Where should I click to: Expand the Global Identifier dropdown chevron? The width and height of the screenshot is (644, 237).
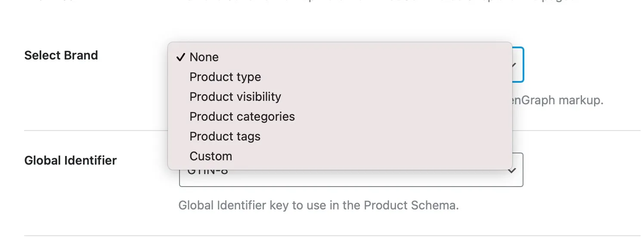point(511,171)
